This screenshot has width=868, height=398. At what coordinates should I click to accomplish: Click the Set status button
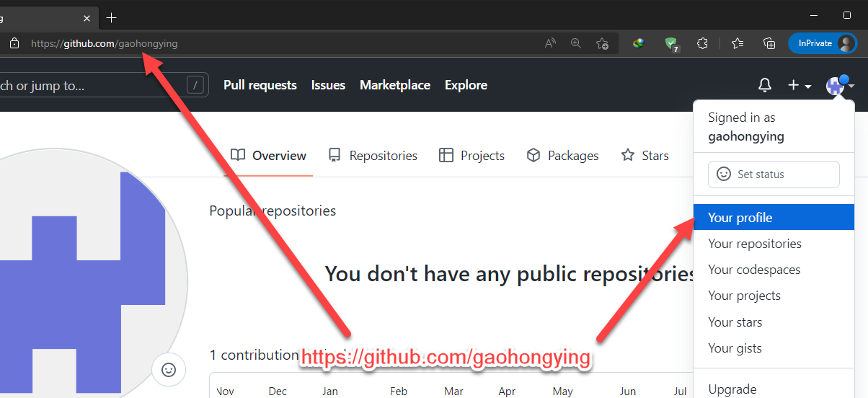774,174
